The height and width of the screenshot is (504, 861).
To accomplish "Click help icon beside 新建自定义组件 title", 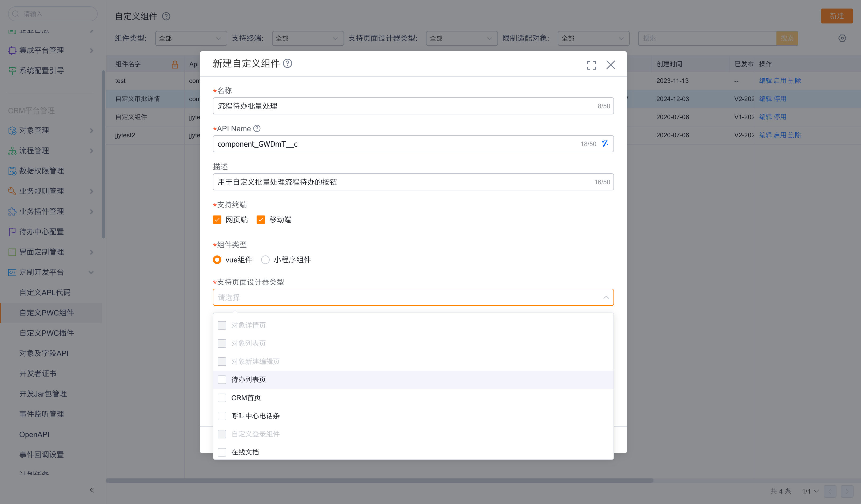I will pyautogui.click(x=288, y=63).
